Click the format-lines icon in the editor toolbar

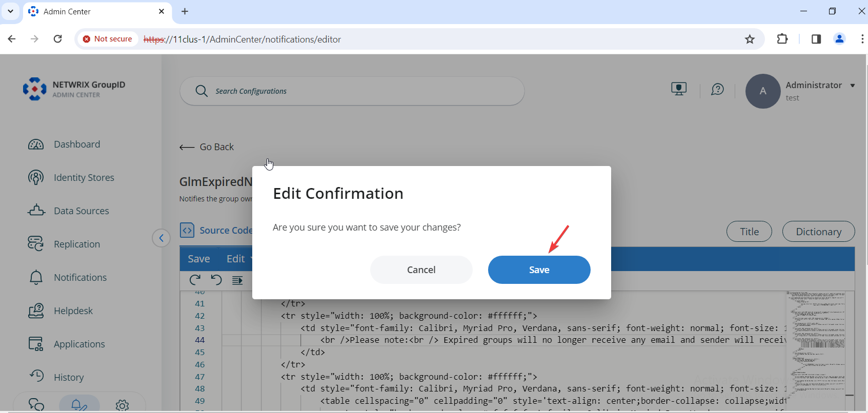click(x=237, y=280)
